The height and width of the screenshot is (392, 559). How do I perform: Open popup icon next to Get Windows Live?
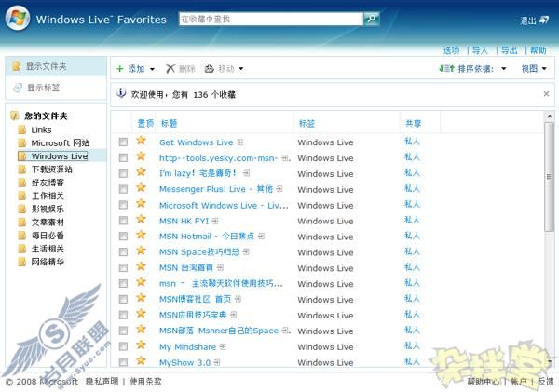[x=240, y=142]
